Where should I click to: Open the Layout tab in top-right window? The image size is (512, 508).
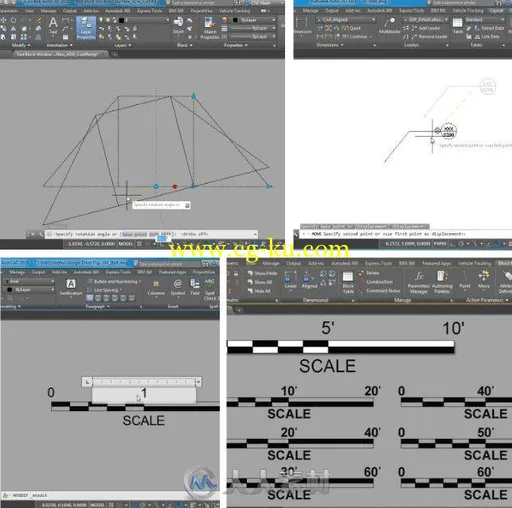click(x=496, y=11)
